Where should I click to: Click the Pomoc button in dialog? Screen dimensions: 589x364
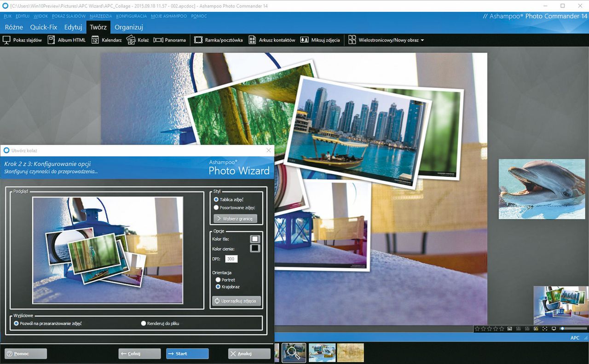tap(26, 353)
